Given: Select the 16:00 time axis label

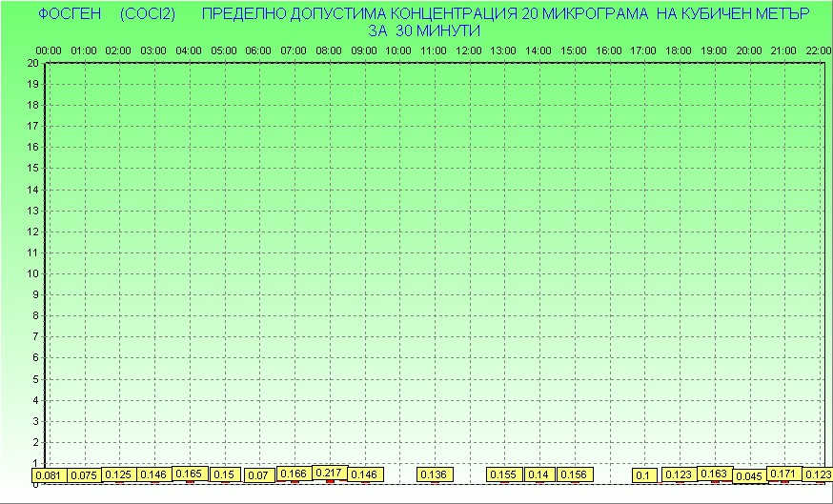Looking at the screenshot, I should click(608, 50).
